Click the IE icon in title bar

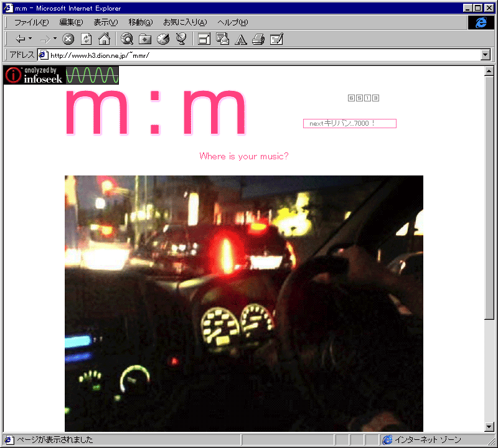(x=8, y=8)
